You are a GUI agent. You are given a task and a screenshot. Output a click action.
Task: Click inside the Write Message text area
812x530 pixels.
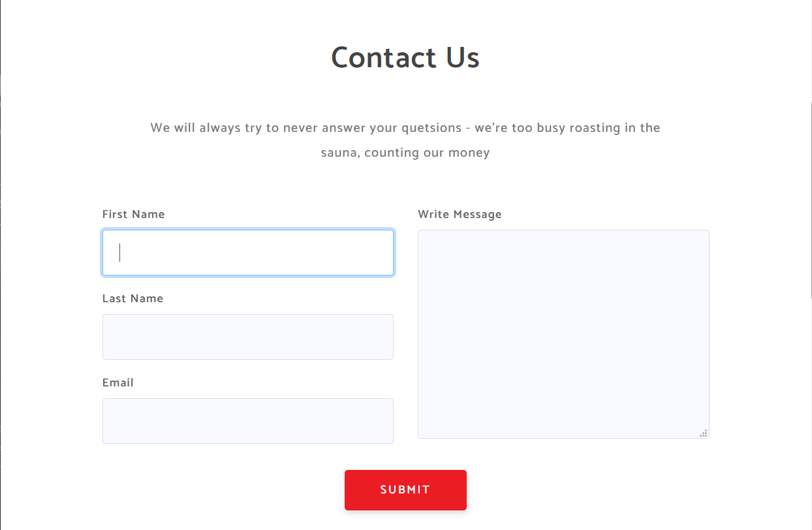[x=563, y=334]
